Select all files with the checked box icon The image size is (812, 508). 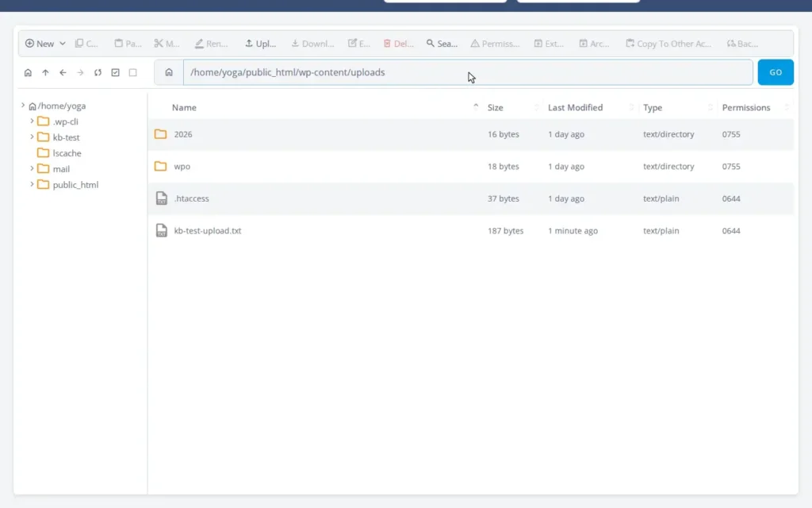(116, 72)
